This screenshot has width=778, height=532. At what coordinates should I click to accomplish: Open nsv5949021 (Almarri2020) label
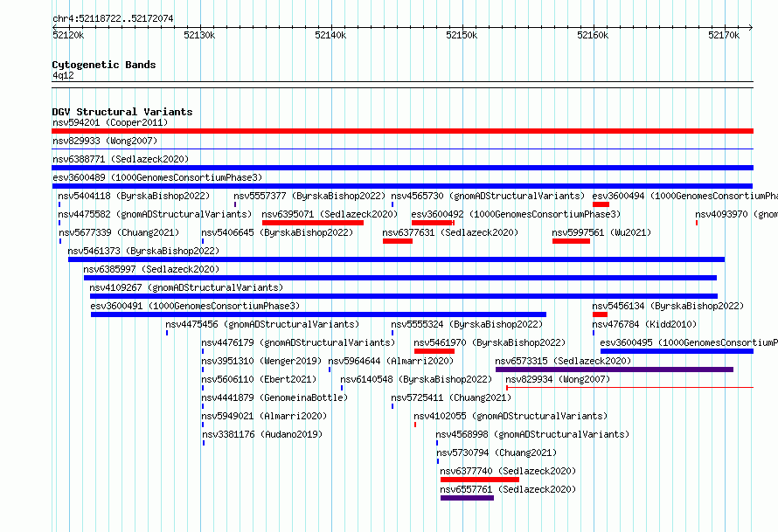[265, 416]
